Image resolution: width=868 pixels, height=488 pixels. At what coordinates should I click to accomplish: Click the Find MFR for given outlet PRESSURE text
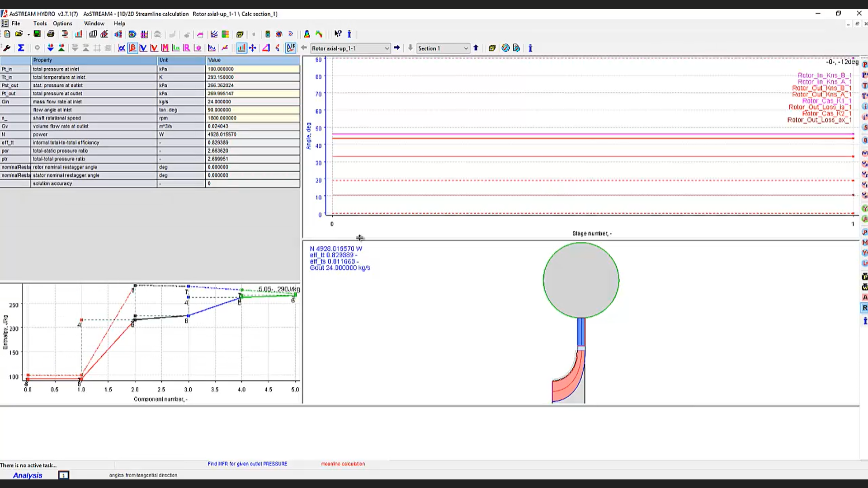pyautogui.click(x=247, y=464)
